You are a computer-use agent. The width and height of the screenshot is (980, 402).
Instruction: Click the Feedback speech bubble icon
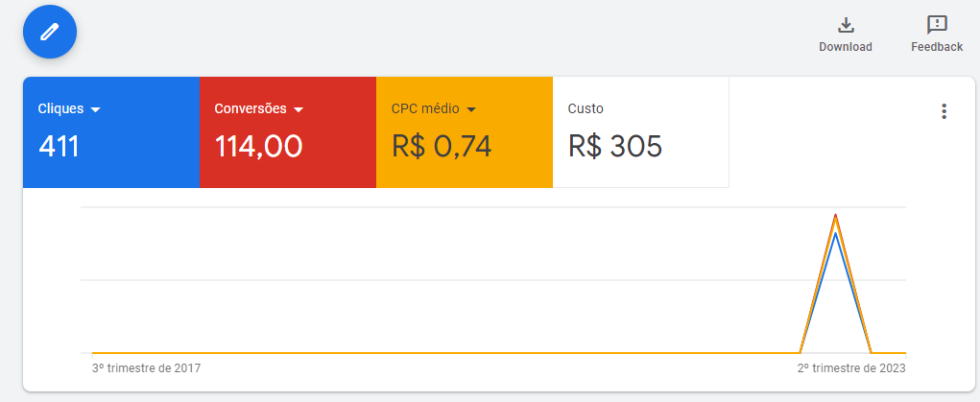point(937,25)
